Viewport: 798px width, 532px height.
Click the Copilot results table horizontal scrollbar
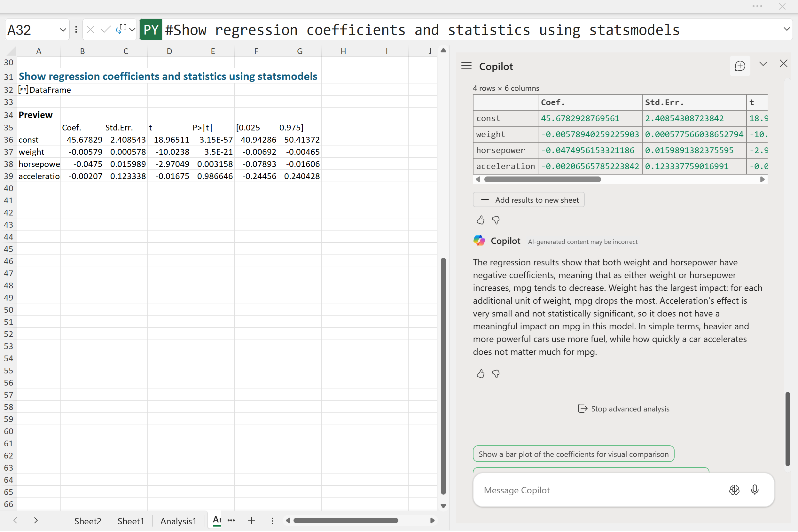(542, 179)
